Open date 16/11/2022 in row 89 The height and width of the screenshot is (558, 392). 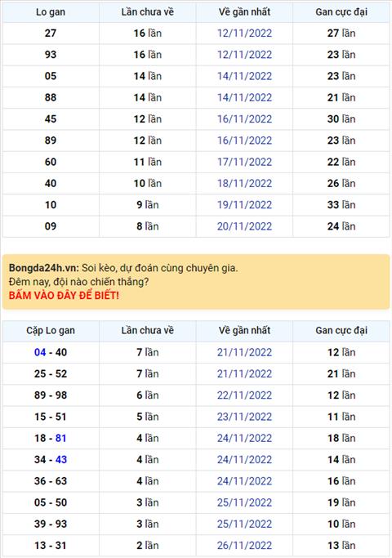[244, 141]
